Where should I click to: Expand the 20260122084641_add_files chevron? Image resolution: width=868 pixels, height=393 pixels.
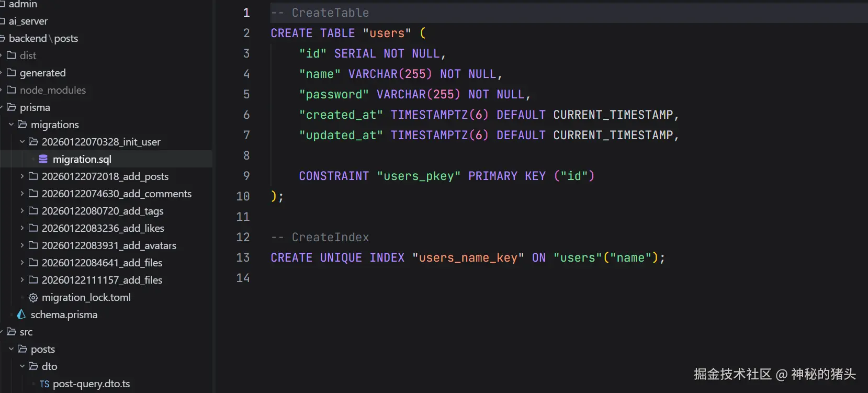coord(22,263)
